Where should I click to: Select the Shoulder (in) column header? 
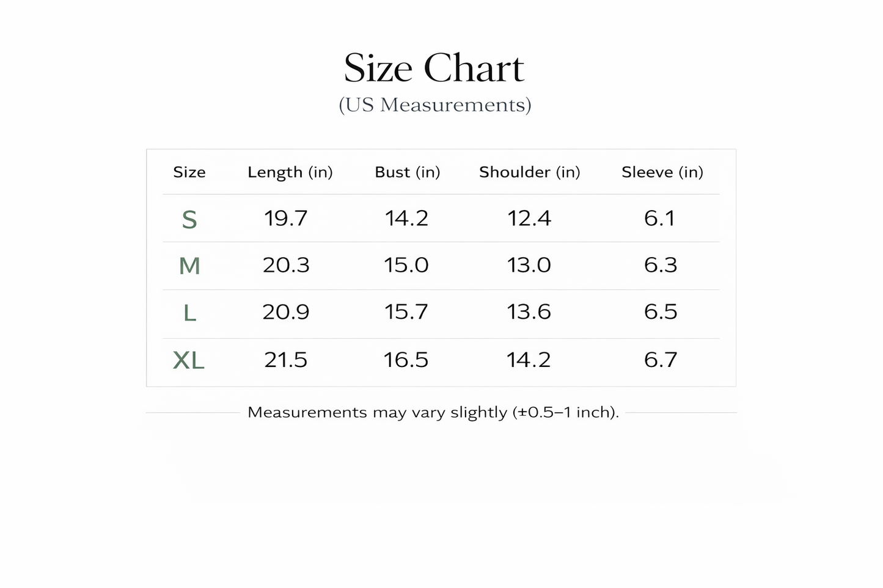tap(530, 173)
